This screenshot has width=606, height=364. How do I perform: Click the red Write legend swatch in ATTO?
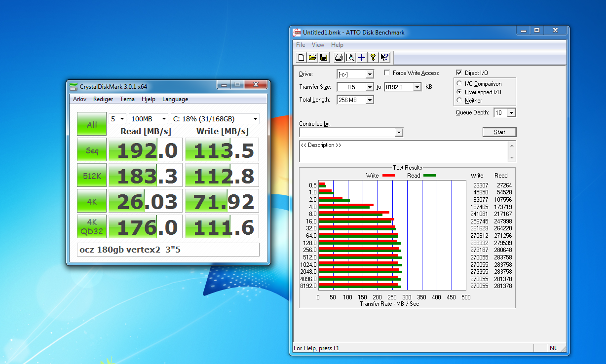[388, 176]
